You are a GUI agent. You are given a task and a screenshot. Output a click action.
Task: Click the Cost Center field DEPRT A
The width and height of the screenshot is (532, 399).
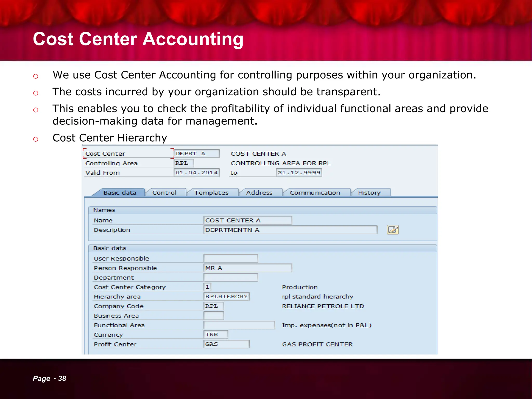(197, 154)
